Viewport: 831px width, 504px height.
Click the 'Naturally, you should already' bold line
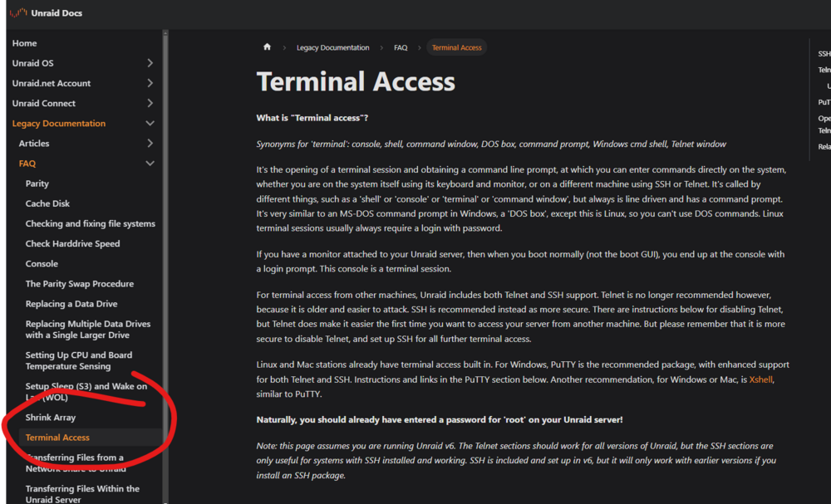point(440,420)
